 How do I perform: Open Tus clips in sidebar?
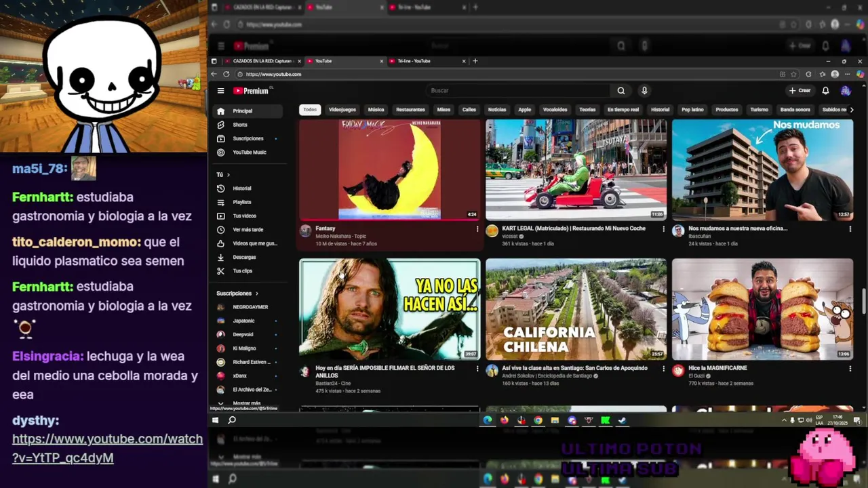click(250, 271)
